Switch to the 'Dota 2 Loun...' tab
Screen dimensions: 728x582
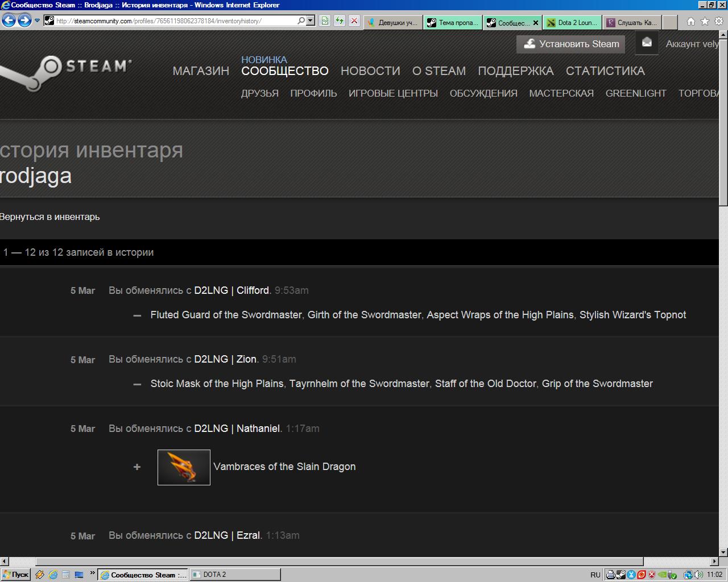click(573, 22)
